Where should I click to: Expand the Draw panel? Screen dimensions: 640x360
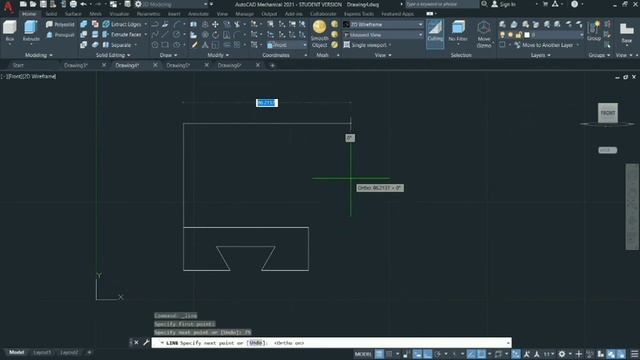click(x=168, y=55)
